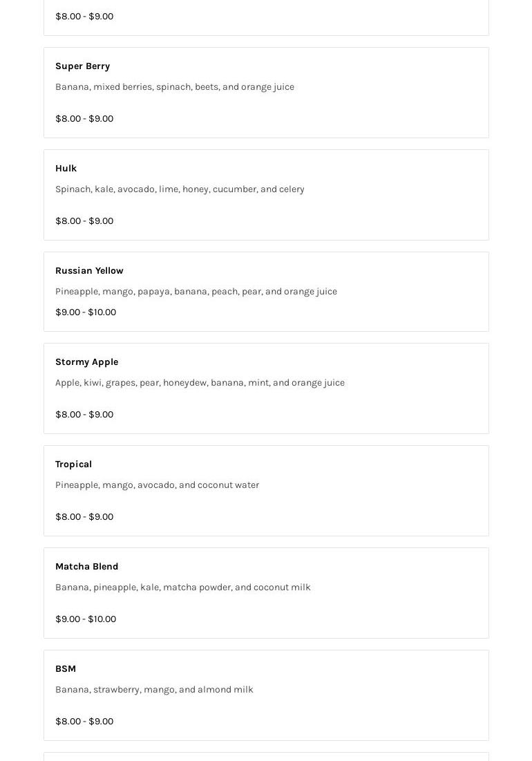
Task: Click the Hulk ingredients description text
Action: pyautogui.click(x=180, y=189)
